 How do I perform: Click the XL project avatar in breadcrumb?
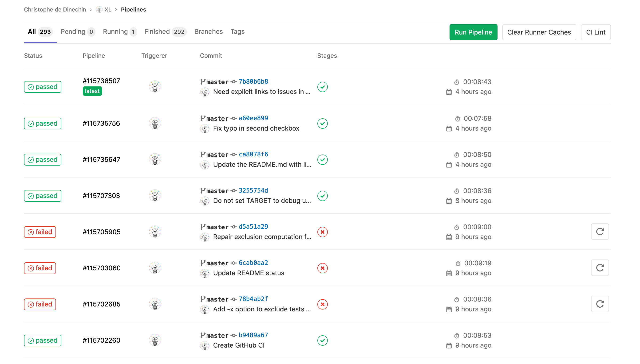pyautogui.click(x=99, y=9)
